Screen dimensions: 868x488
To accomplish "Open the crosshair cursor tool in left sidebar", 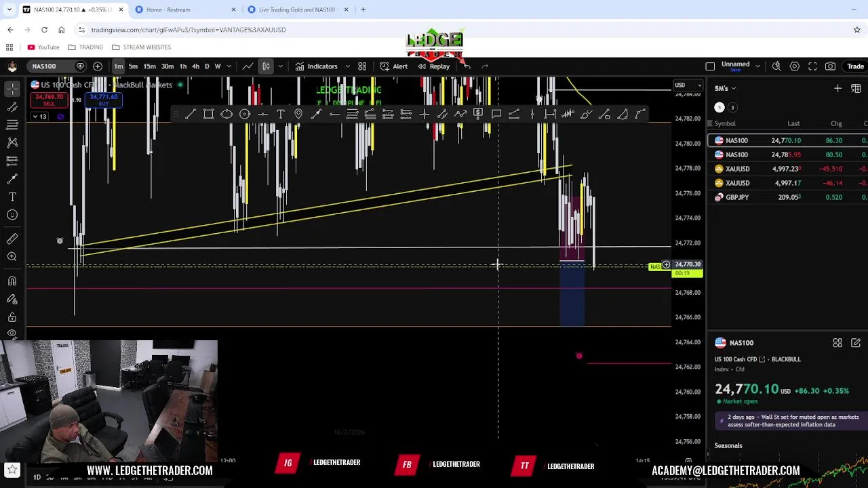I will point(12,89).
